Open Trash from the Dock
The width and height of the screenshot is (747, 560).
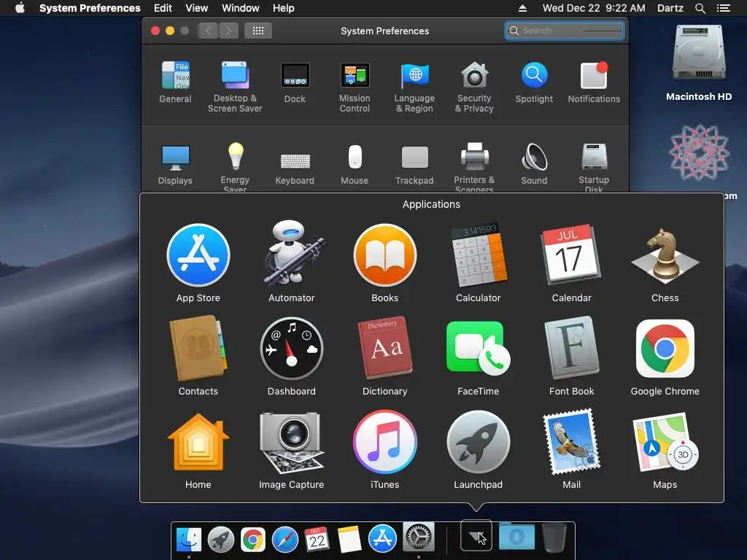pyautogui.click(x=554, y=537)
